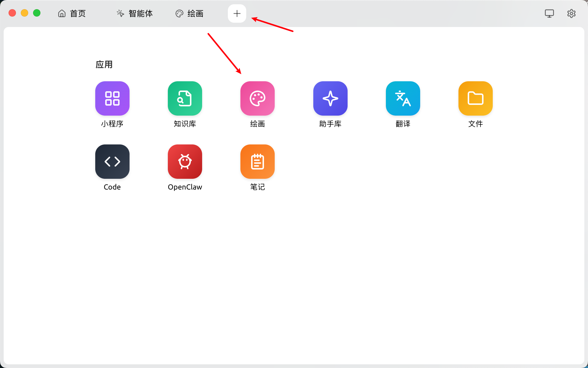Click the 助手库 label text
The height and width of the screenshot is (368, 588).
pyautogui.click(x=330, y=124)
